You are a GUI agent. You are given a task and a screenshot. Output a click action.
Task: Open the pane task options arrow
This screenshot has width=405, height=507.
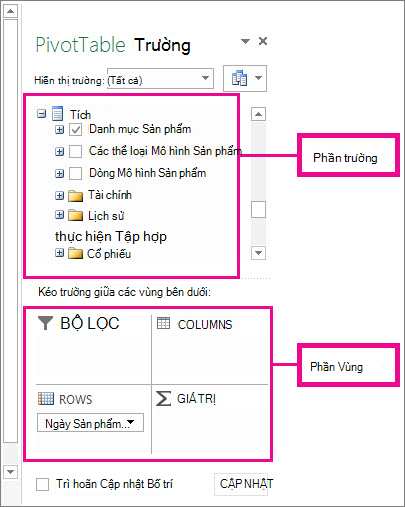(245, 41)
